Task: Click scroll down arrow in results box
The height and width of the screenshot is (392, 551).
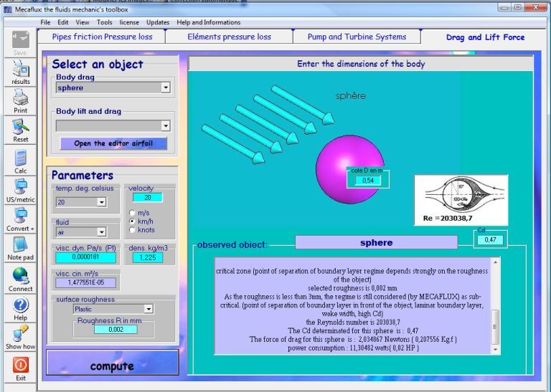Action: [x=495, y=349]
